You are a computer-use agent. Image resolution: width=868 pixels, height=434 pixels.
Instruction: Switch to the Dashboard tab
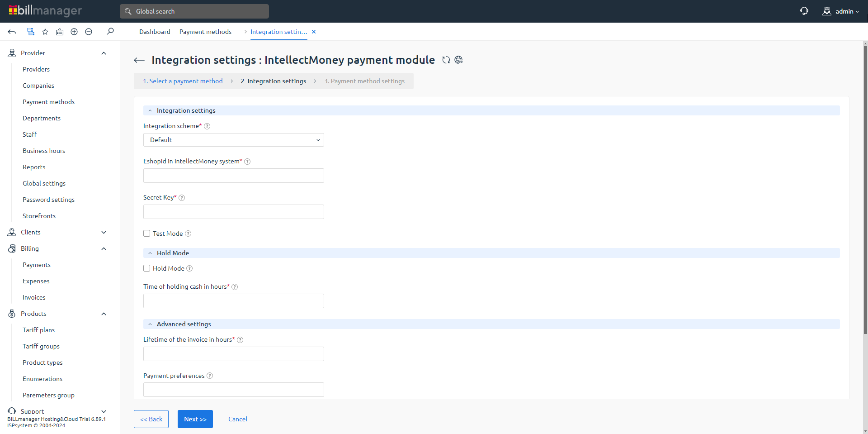pyautogui.click(x=155, y=32)
